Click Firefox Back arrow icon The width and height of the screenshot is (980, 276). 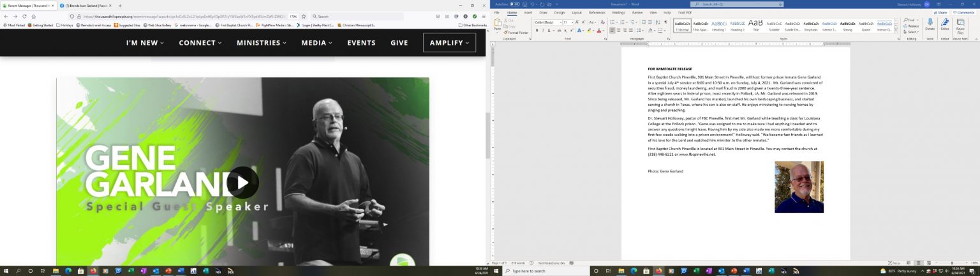[x=6, y=16]
